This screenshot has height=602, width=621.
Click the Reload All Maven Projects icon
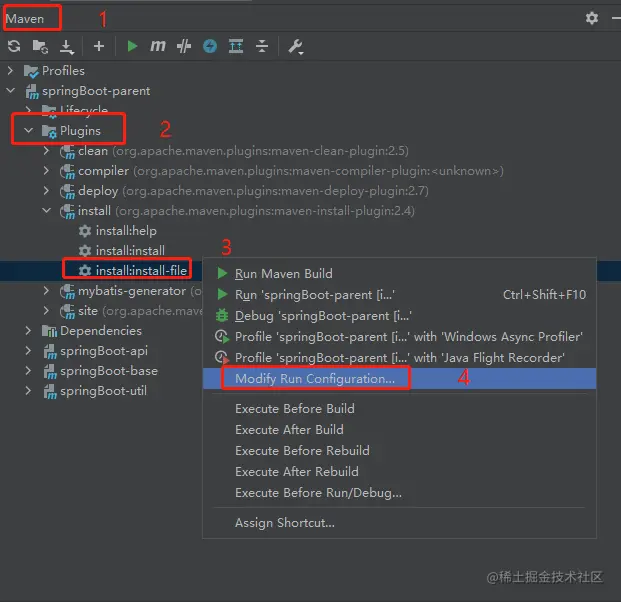point(14,46)
